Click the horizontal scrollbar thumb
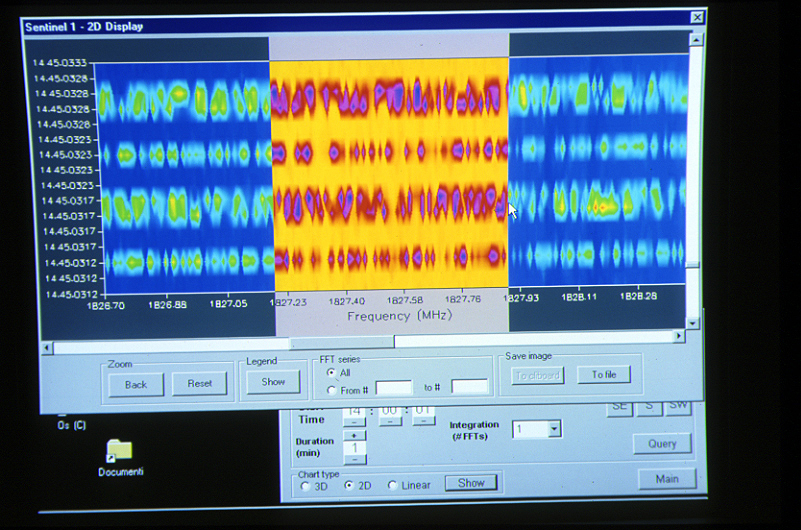Image resolution: width=801 pixels, height=530 pixels. tap(342, 342)
